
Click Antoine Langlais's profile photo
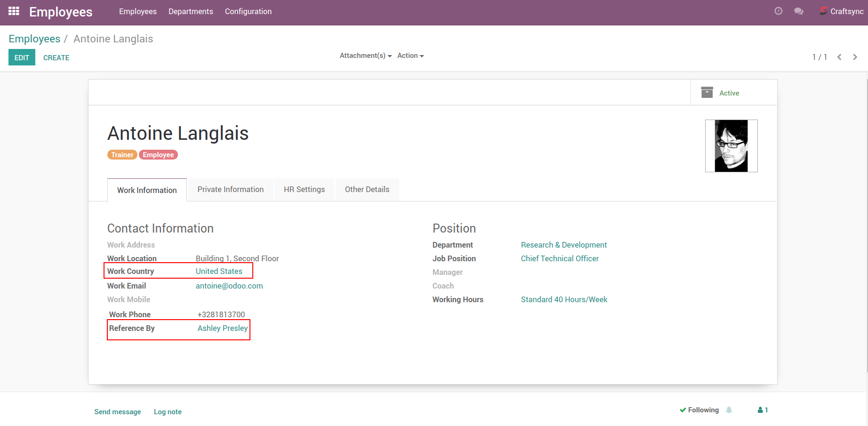point(731,146)
